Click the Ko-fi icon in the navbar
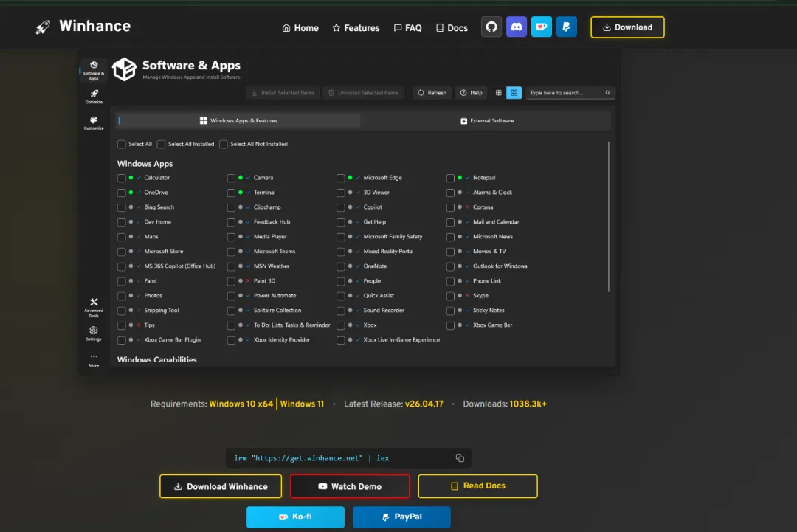 point(542,27)
